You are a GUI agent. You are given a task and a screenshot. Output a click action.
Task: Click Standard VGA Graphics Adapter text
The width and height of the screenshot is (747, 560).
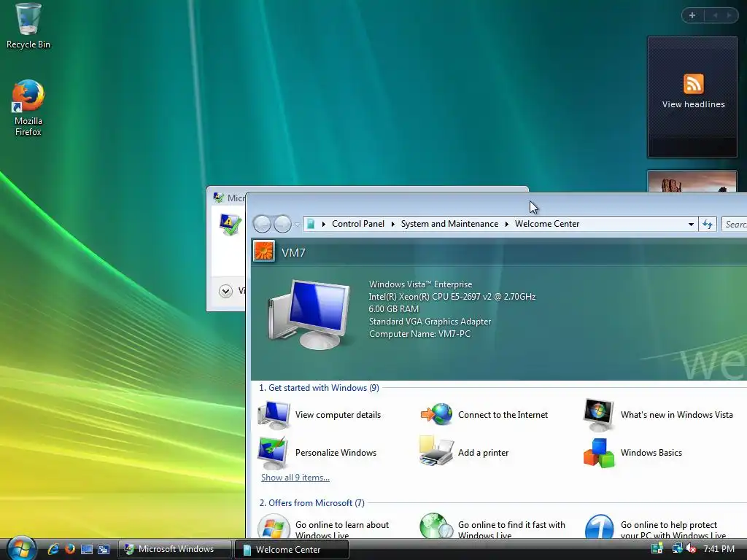(x=430, y=322)
